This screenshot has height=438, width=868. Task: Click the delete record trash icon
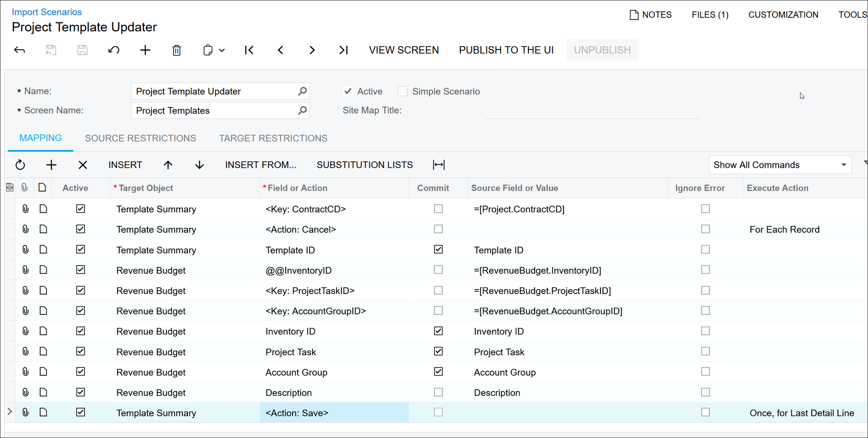click(x=177, y=50)
